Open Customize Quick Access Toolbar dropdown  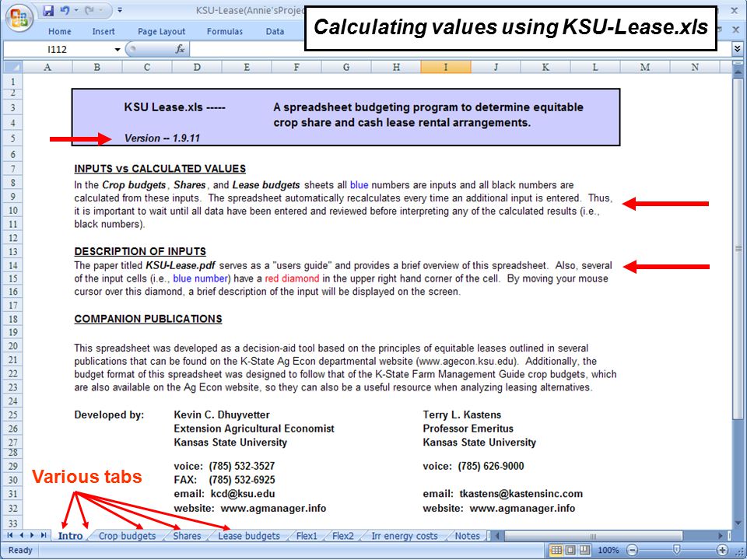point(120,10)
